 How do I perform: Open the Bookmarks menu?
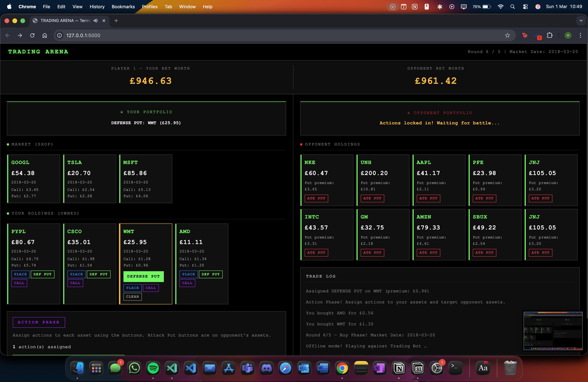click(x=123, y=7)
